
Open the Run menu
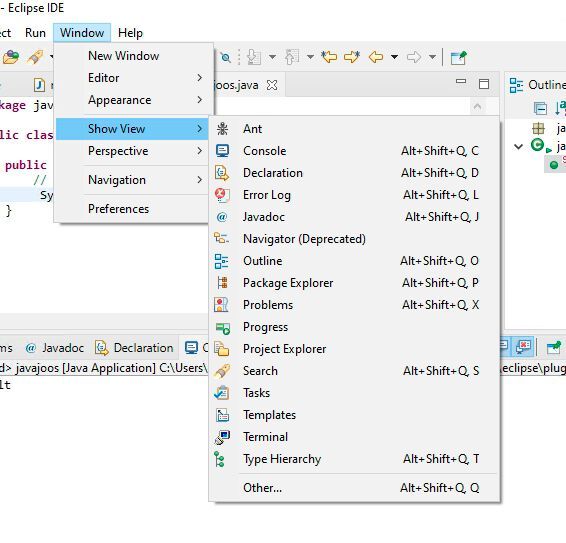pyautogui.click(x=35, y=33)
